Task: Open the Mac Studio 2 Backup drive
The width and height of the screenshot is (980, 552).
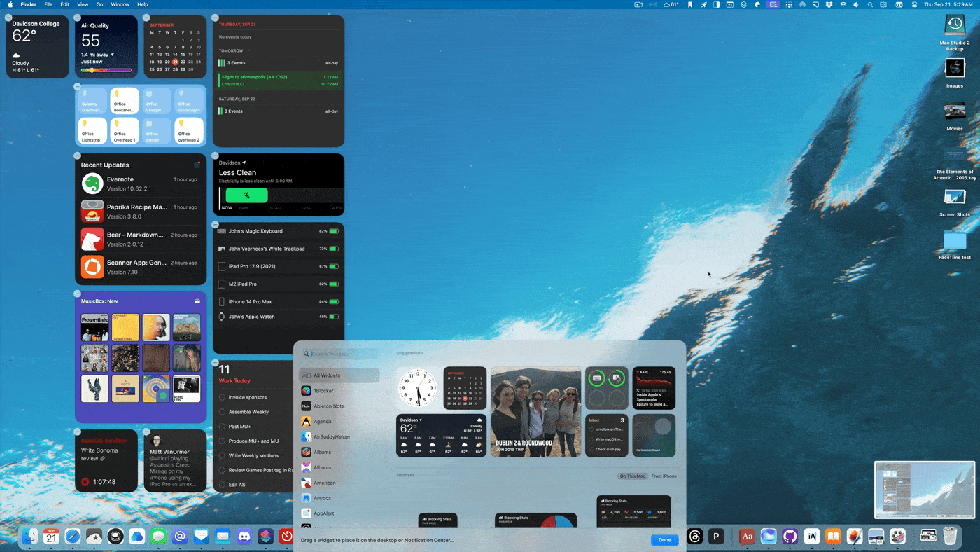Action: 955,33
